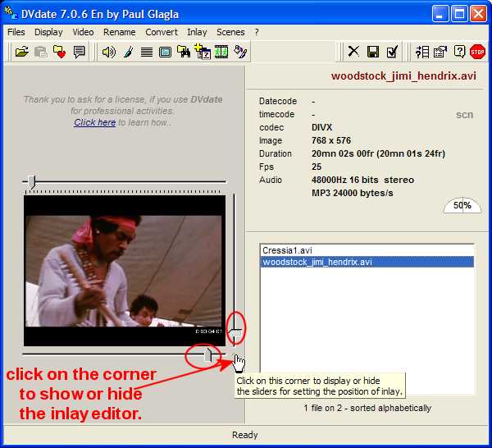Toggle sound with the speaker icon

(108, 52)
